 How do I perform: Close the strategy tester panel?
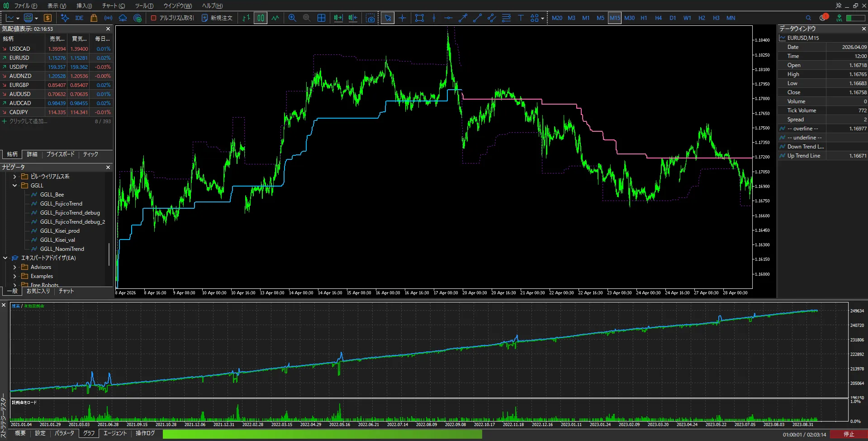pos(4,305)
